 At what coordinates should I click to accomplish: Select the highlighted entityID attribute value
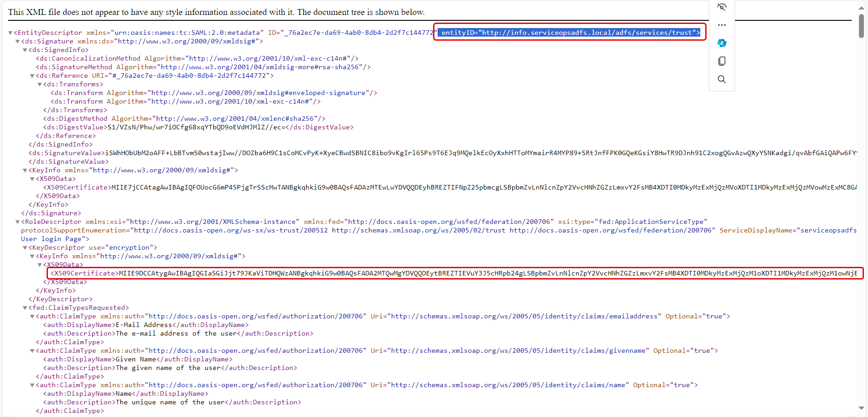coord(569,32)
